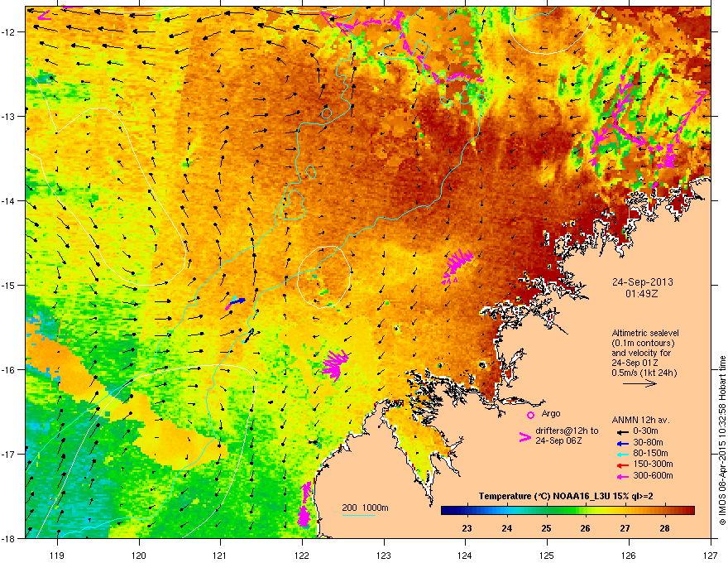Select the blue 30-80m arrow legend symbol

click(x=621, y=444)
